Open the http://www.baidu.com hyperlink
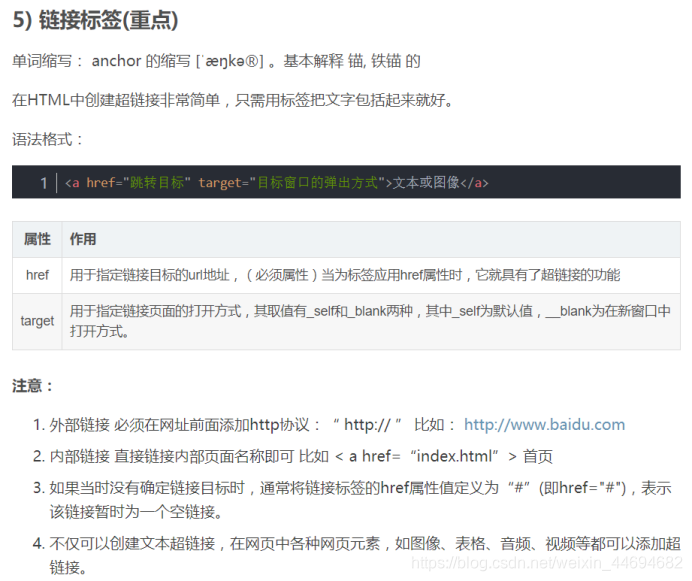 (x=544, y=425)
